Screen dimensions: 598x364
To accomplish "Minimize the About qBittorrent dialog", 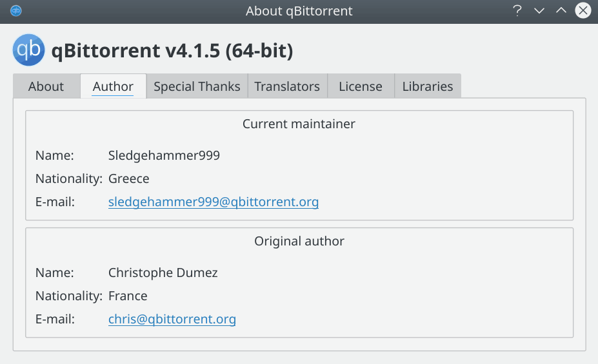I will [x=539, y=11].
